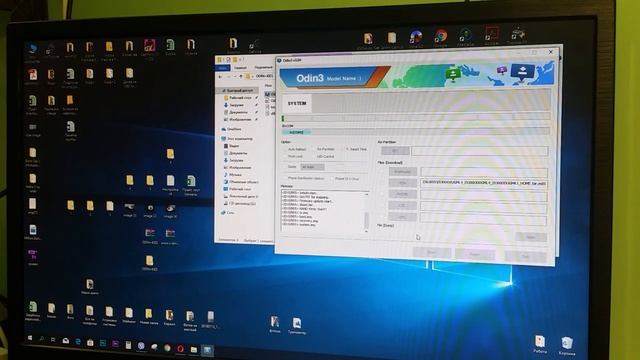Toggle Auto Reboot option in Odin3
The width and height of the screenshot is (640, 360).
point(285,149)
